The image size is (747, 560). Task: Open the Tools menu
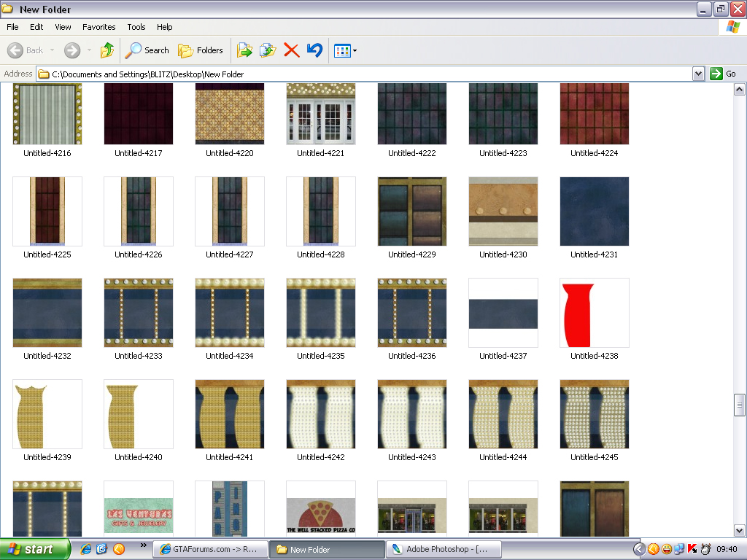click(136, 27)
